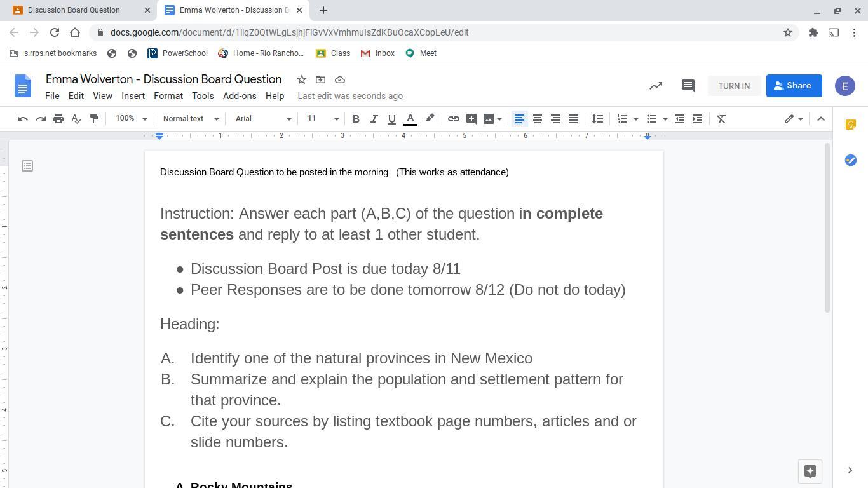Image resolution: width=868 pixels, height=488 pixels.
Task: Click the Clear formatting icon
Action: tap(721, 119)
